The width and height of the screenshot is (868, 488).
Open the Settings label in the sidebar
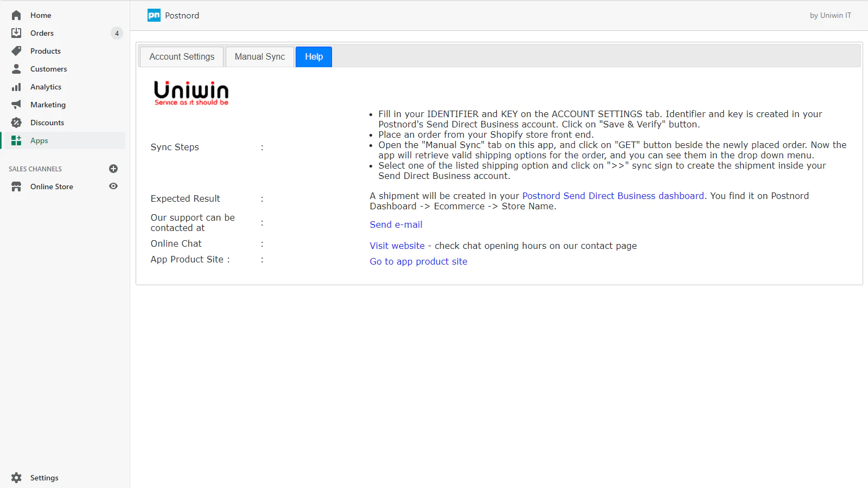point(44,478)
